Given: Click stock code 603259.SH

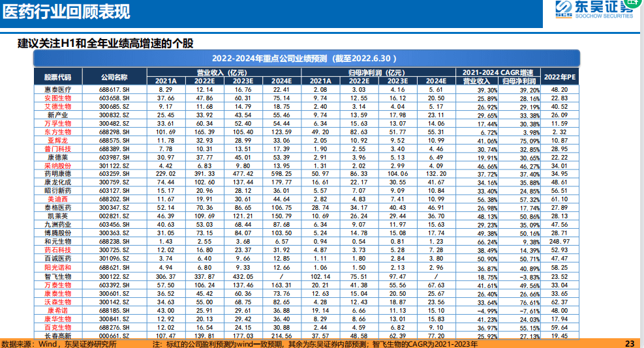Looking at the screenshot, I should [x=114, y=173].
